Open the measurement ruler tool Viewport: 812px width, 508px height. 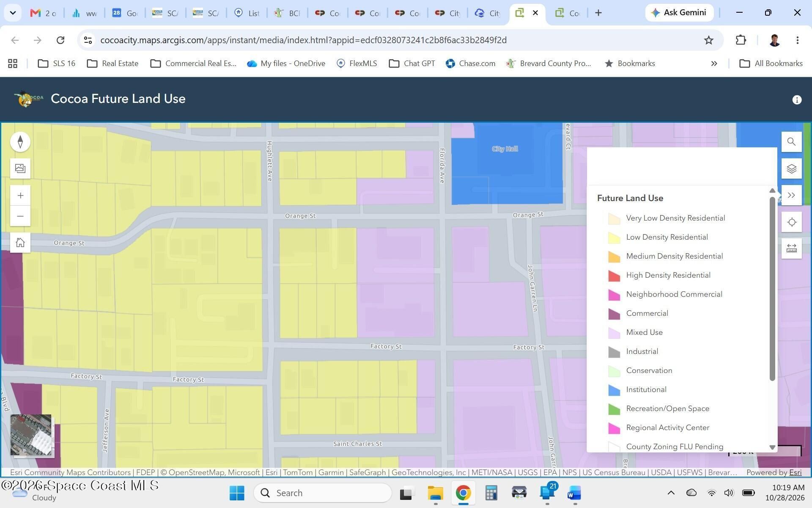point(792,249)
